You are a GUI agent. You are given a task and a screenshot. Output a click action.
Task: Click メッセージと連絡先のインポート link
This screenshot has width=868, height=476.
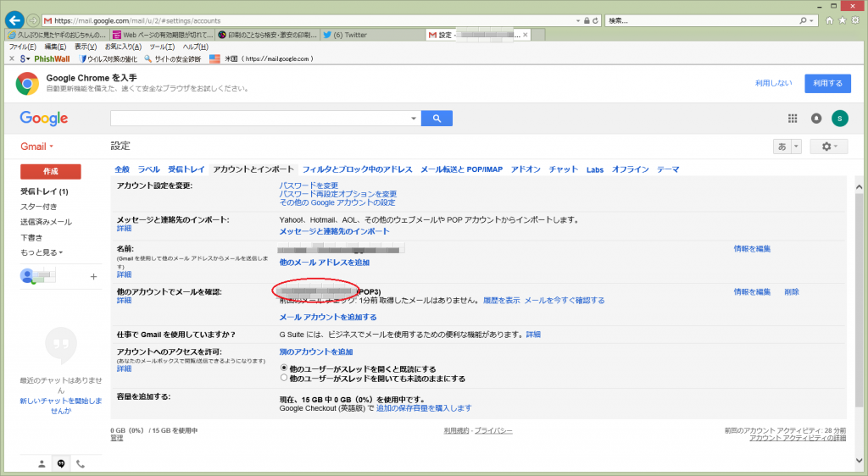pyautogui.click(x=334, y=231)
